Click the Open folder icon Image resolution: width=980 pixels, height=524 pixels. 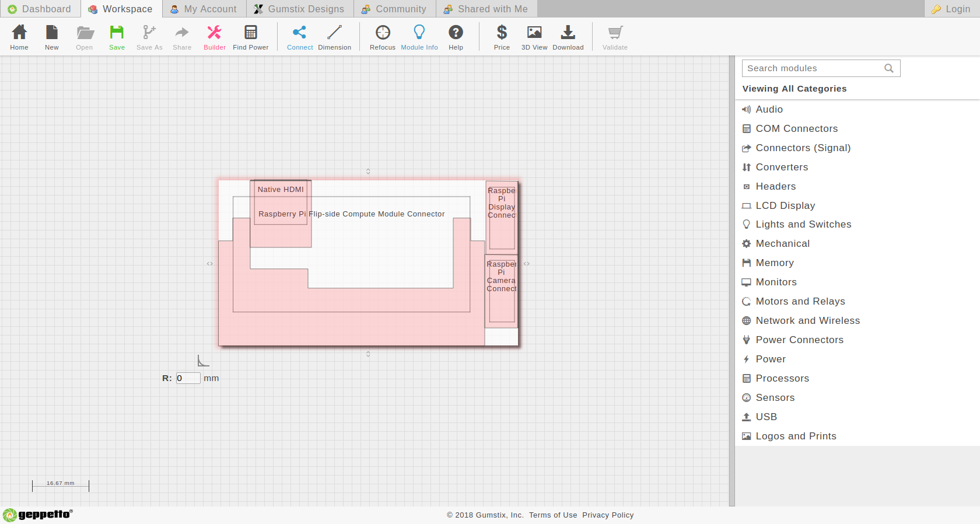click(85, 37)
